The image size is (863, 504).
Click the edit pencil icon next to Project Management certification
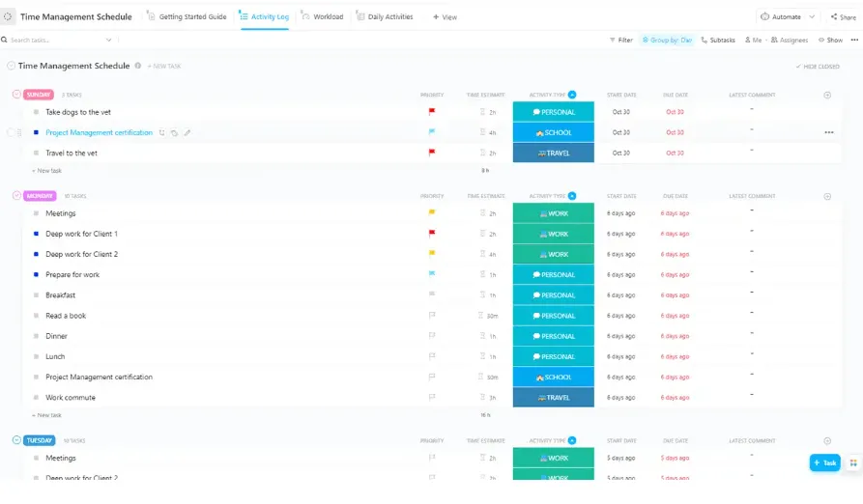[x=187, y=132]
